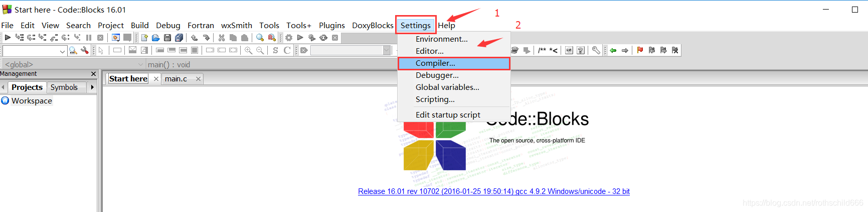Image resolution: width=868 pixels, height=212 pixels.
Task: Click Edit startup script menu entry
Action: point(454,115)
